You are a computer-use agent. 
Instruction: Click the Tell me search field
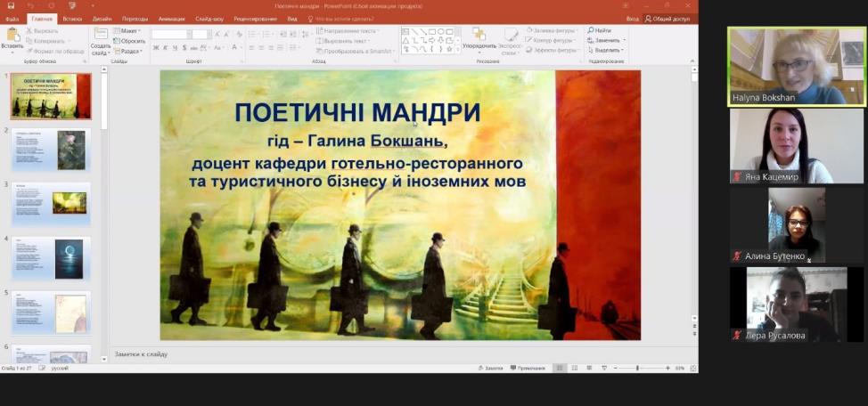pyautogui.click(x=340, y=19)
